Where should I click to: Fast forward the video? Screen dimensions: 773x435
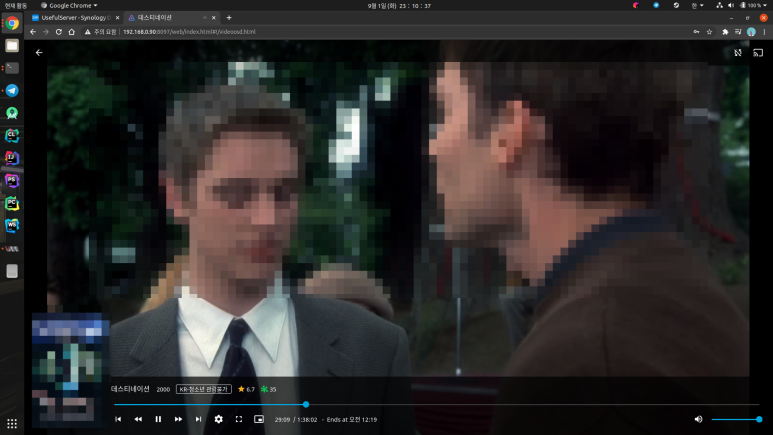click(178, 419)
